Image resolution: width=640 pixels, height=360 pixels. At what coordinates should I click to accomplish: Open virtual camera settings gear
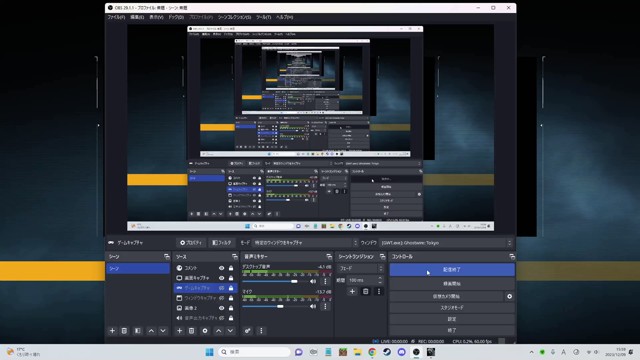pos(509,296)
